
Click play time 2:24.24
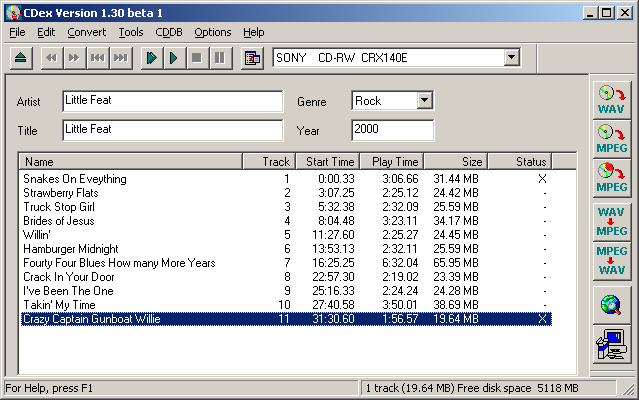400,291
